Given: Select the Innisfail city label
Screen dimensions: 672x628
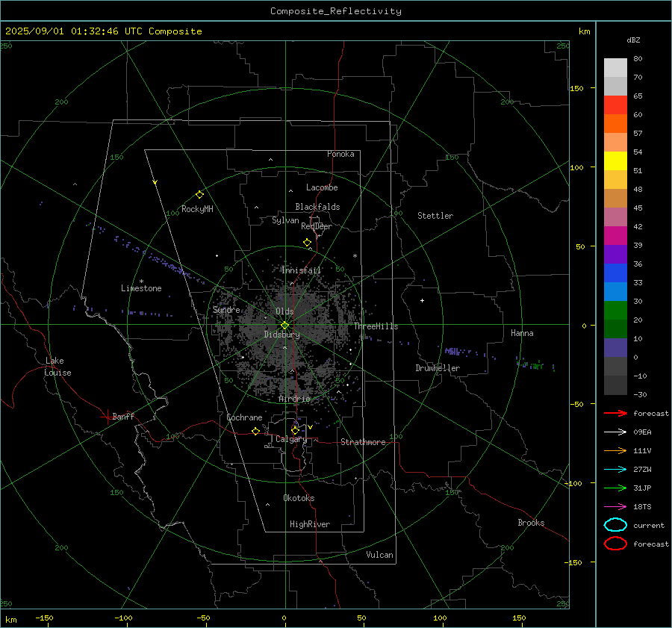Looking at the screenshot, I should [301, 270].
